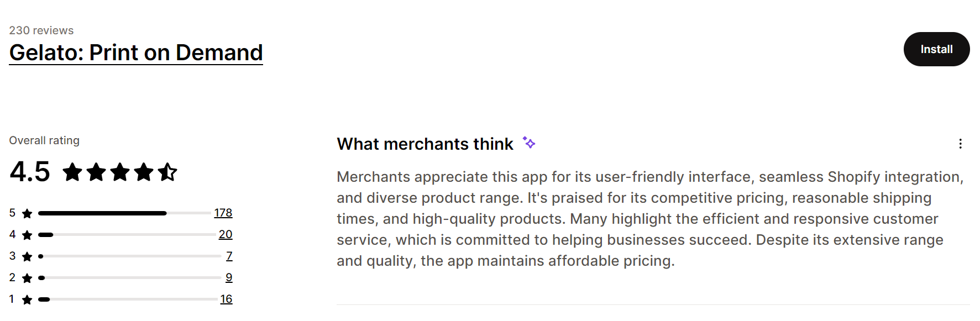Show the 20 four-star reviews
The height and width of the screenshot is (321, 980).
pyautogui.click(x=226, y=234)
